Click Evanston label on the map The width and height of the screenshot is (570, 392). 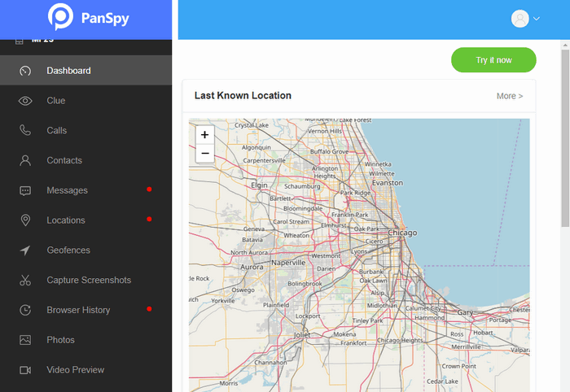pyautogui.click(x=388, y=183)
